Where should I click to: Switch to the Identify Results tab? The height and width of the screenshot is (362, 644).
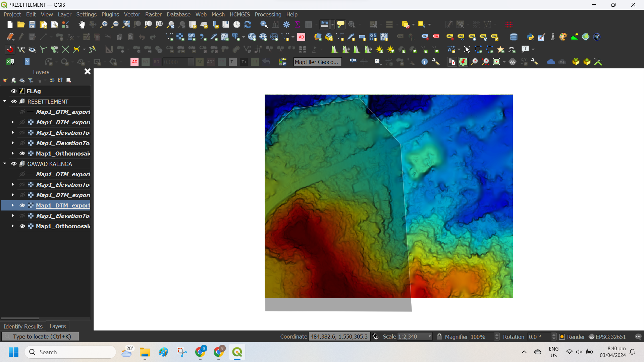coord(23,326)
